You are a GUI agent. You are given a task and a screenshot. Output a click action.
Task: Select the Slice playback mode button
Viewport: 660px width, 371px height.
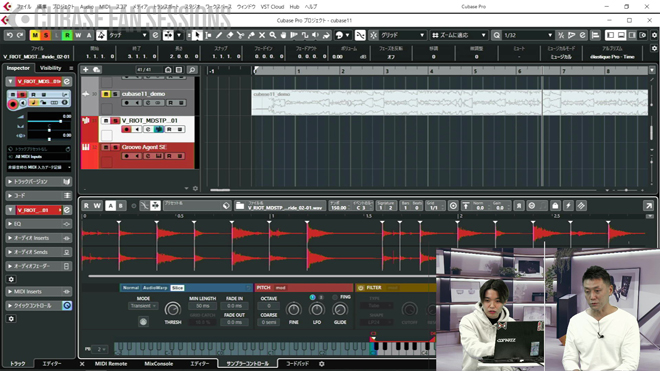[177, 288]
